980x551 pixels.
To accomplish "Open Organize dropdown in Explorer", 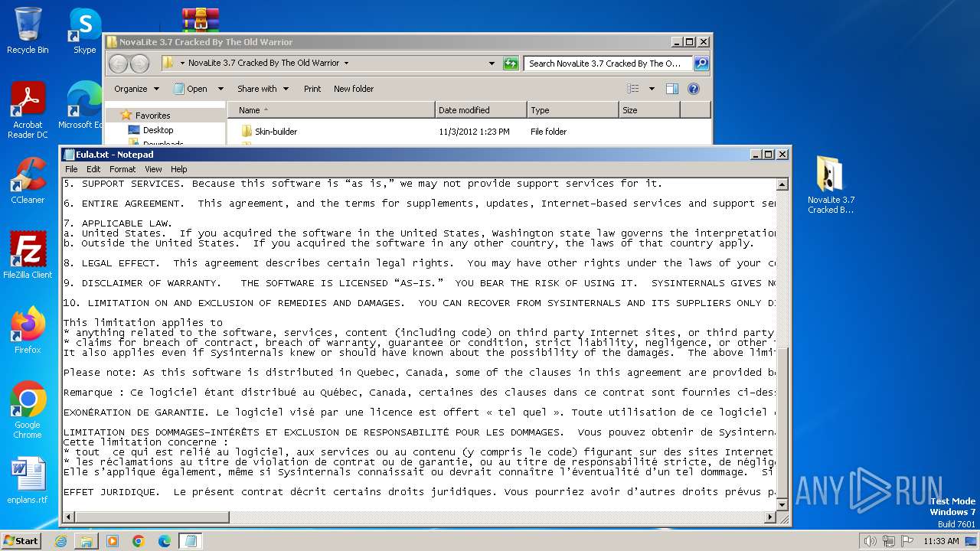I will 137,89.
